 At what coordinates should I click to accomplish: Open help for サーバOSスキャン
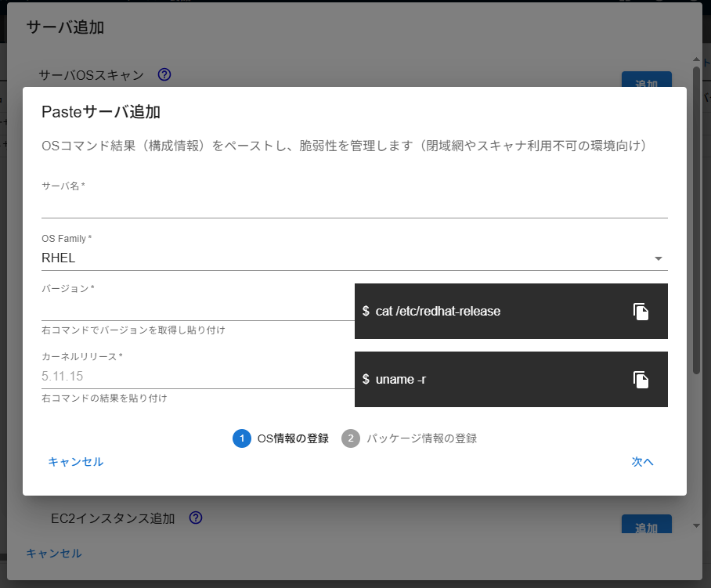pyautogui.click(x=164, y=74)
